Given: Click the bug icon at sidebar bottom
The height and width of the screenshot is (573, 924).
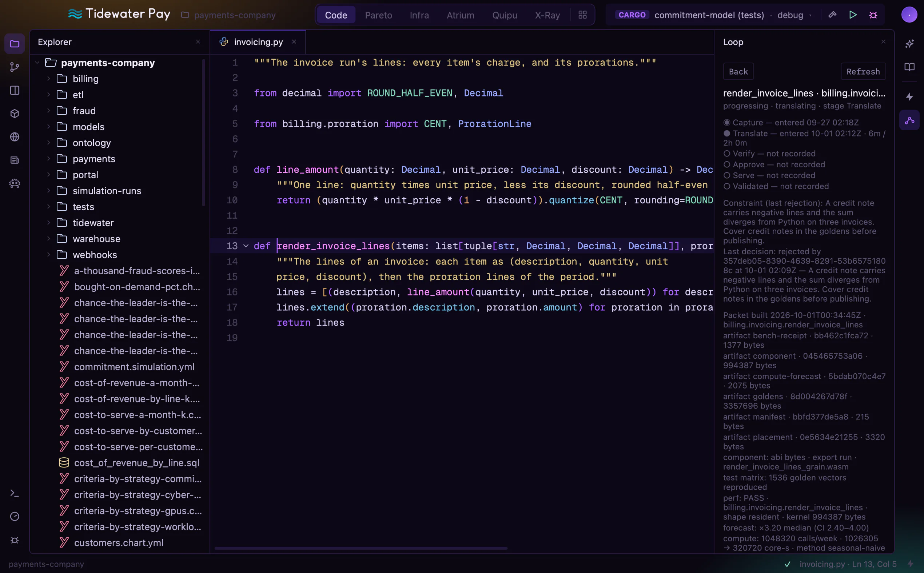Looking at the screenshot, I should (x=15, y=540).
